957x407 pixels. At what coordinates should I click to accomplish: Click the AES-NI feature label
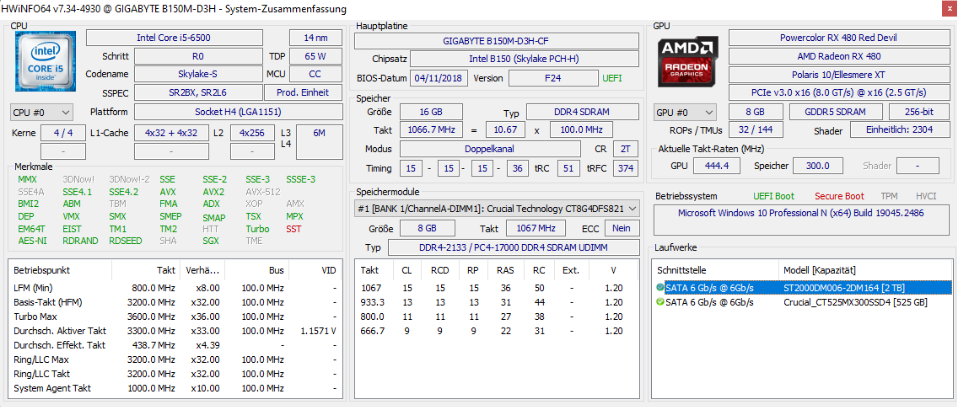coord(32,240)
